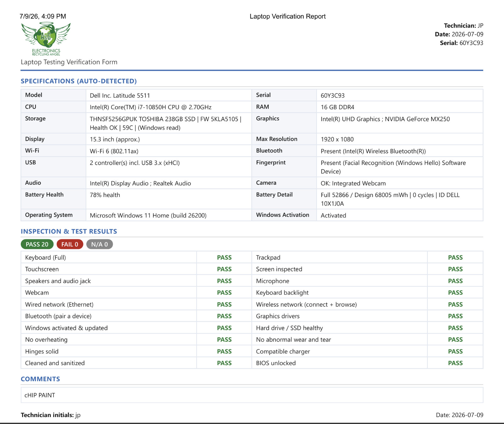Select the TOSHIBA 238GB SSD storage value
The image size is (504, 424).
(x=166, y=123)
